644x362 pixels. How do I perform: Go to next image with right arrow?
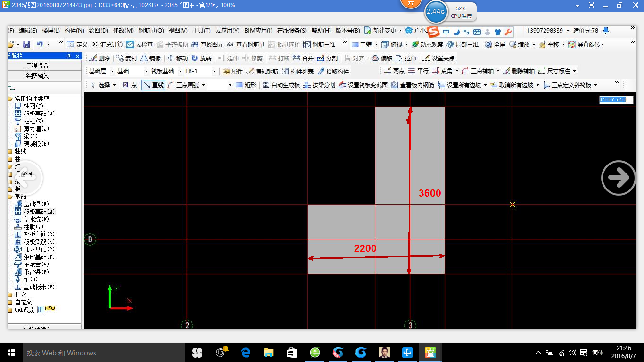click(619, 178)
